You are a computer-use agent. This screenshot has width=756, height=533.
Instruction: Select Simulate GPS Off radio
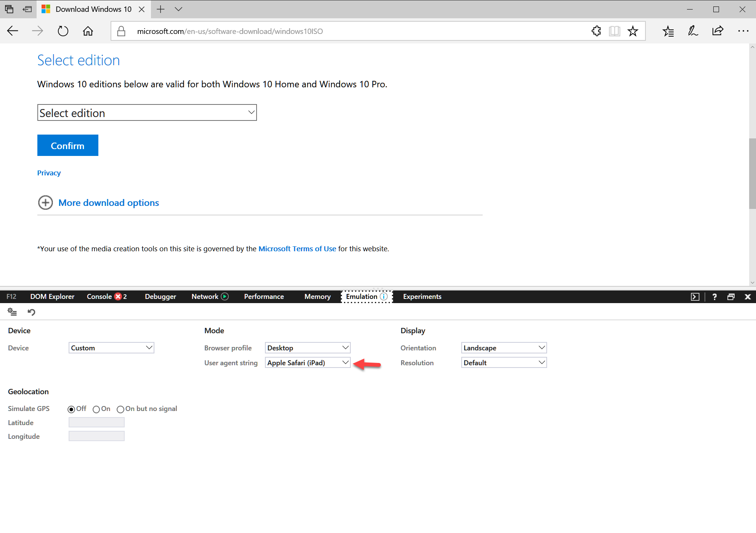[71, 409]
